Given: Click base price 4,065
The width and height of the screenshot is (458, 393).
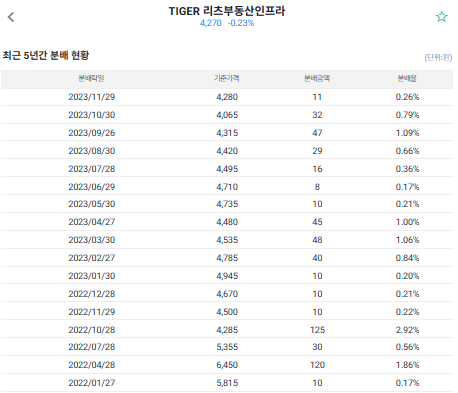Looking at the screenshot, I should coord(227,115).
